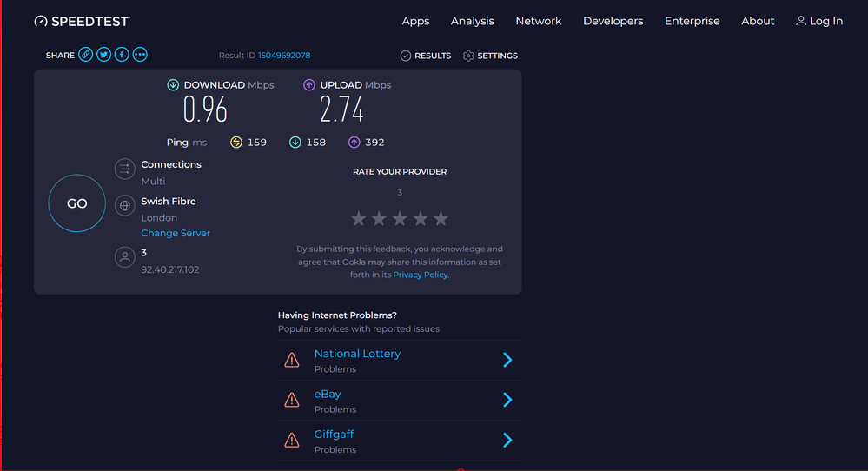This screenshot has width=868, height=471.
Task: Open more share options icon
Action: (140, 54)
